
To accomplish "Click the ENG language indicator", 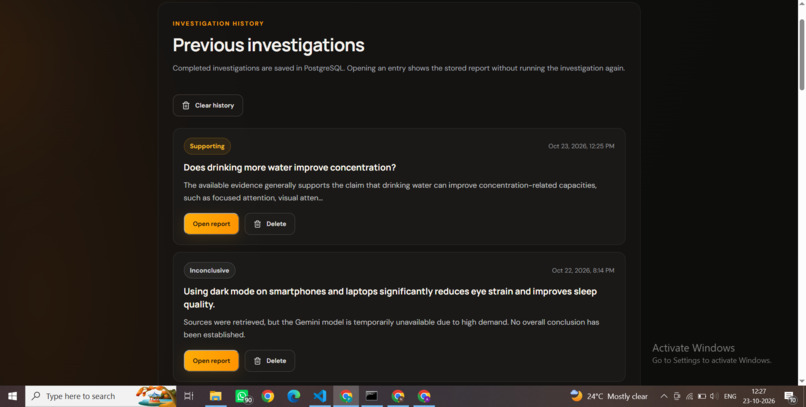I will click(x=729, y=396).
